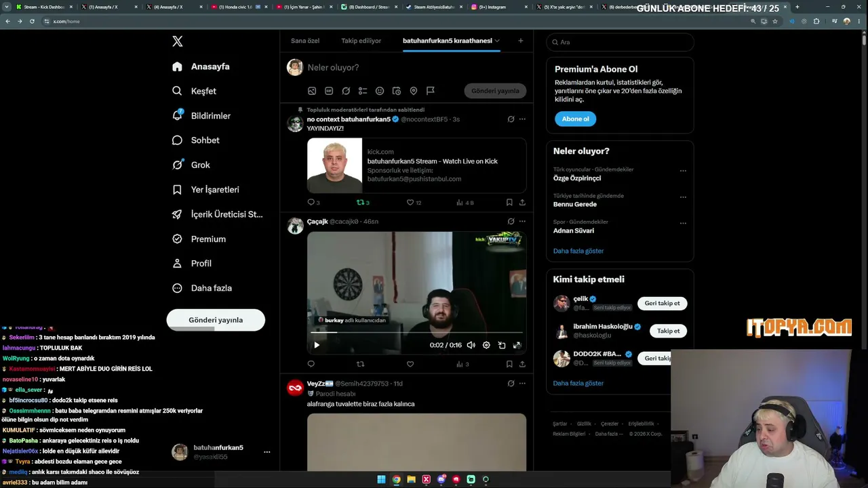This screenshot has height=488, width=868.
Task: View stats of the YAYINDAYIZ! post
Action: pyautogui.click(x=465, y=202)
